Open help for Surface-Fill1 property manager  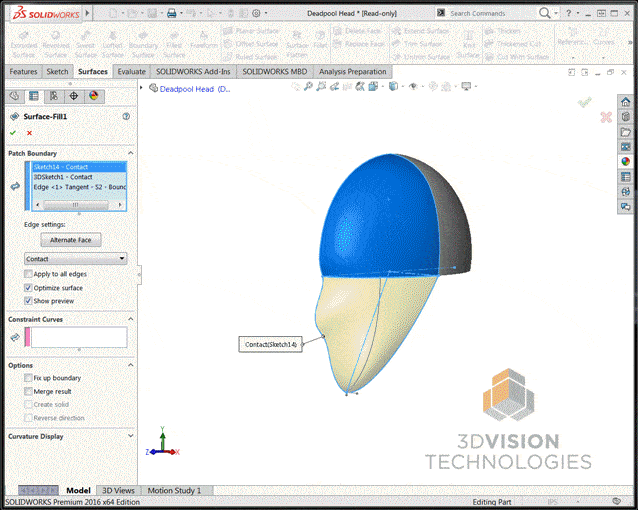click(126, 116)
